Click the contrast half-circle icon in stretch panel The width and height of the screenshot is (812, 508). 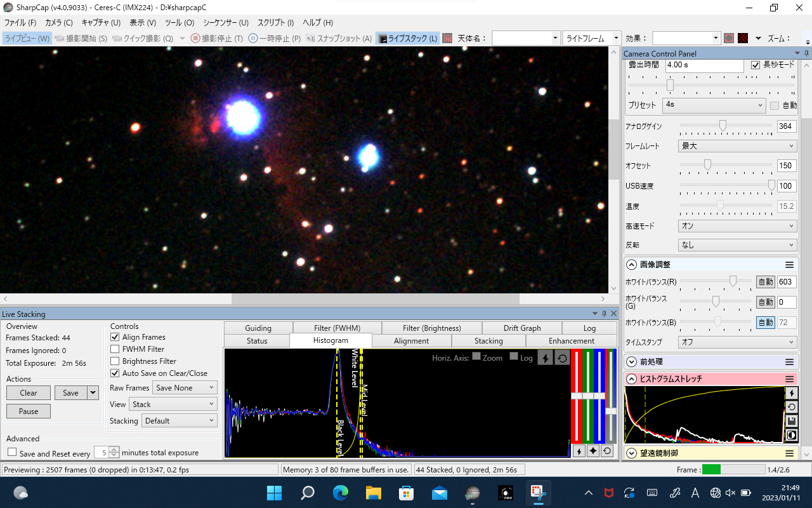pos(791,435)
